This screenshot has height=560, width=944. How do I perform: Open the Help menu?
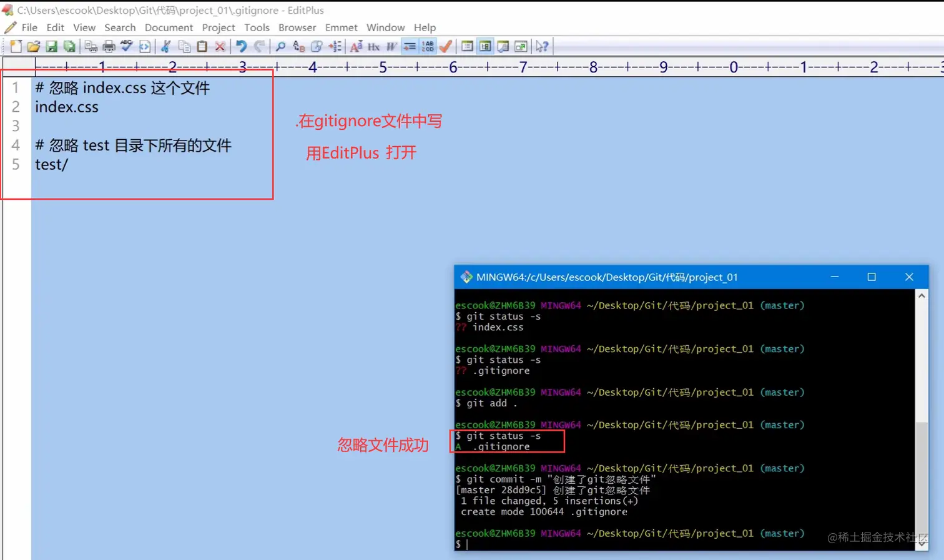[x=425, y=27]
